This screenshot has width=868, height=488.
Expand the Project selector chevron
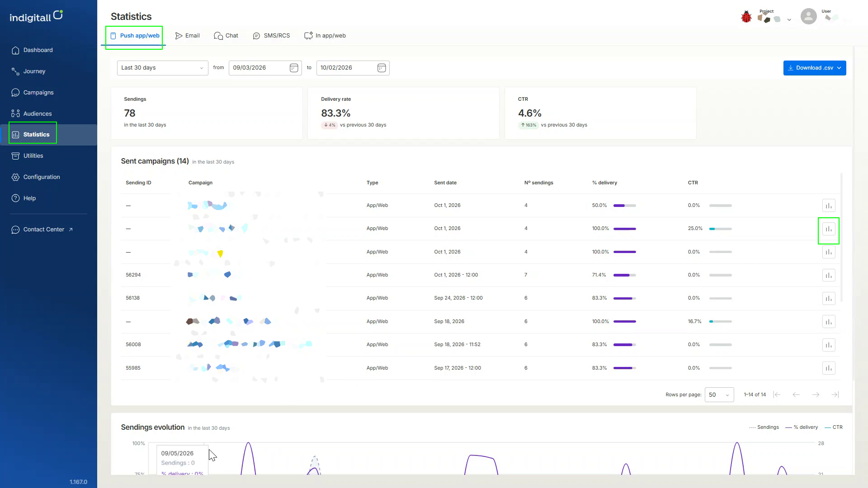(x=789, y=19)
